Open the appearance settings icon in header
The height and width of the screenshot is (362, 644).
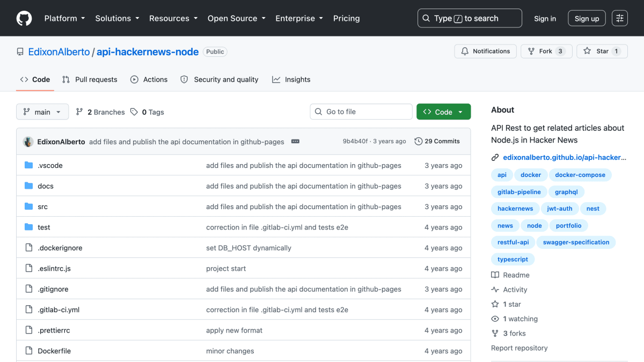click(620, 18)
